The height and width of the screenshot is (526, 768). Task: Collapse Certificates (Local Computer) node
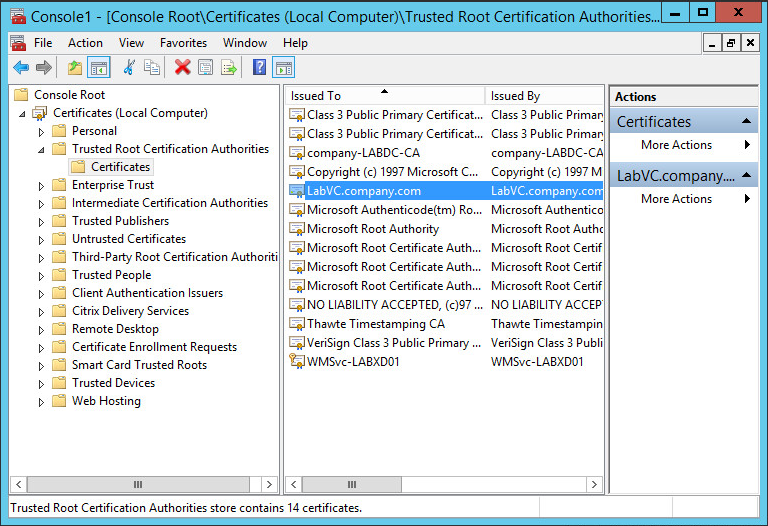(x=23, y=114)
